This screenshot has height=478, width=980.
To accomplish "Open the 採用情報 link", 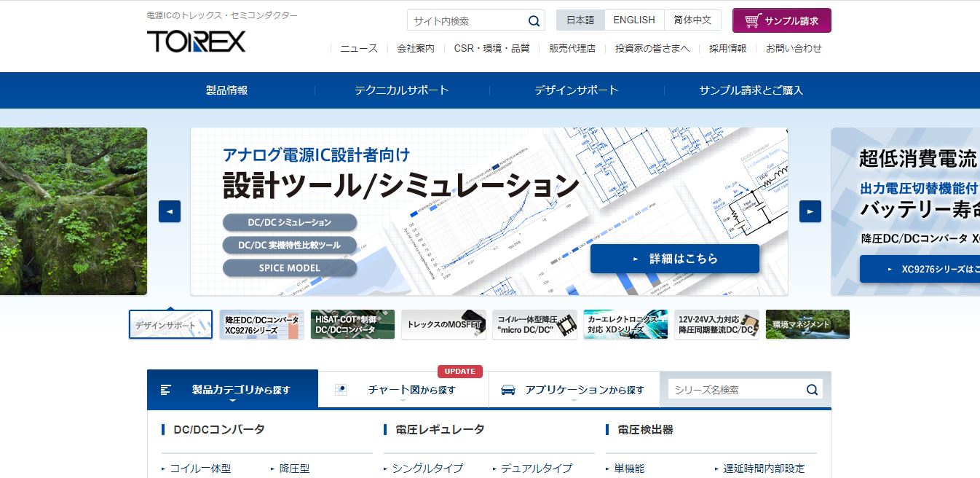I will click(728, 48).
